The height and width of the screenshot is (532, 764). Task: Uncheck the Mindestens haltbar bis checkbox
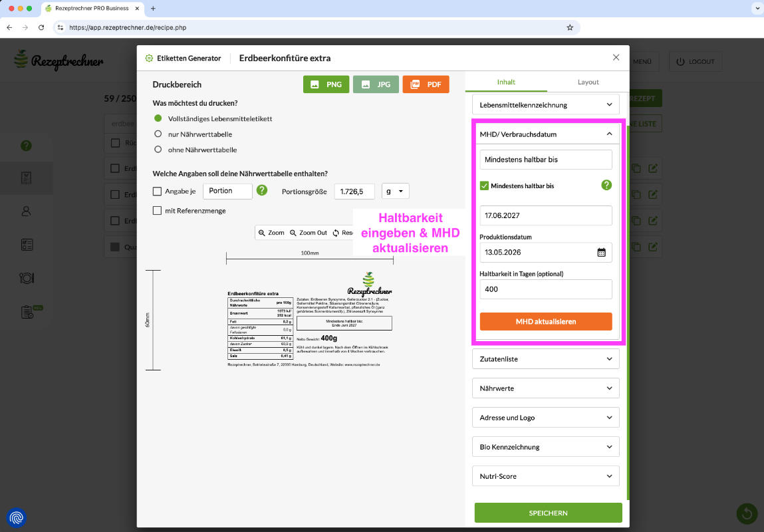(484, 186)
